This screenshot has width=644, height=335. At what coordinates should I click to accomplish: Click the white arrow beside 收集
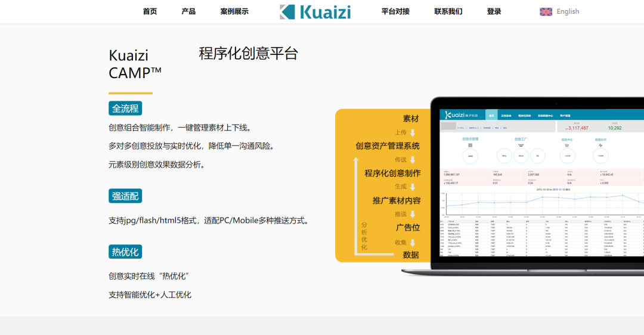coord(412,243)
